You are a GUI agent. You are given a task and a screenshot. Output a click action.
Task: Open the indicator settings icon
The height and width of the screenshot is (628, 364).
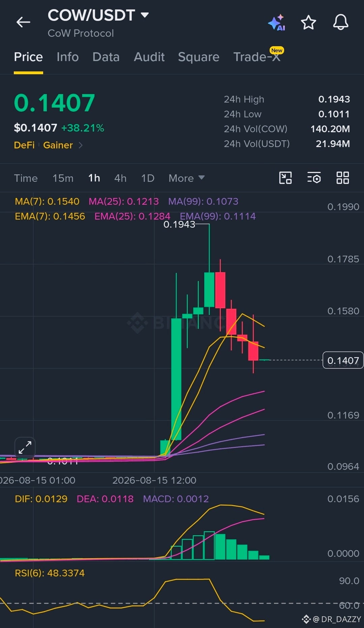coord(314,178)
